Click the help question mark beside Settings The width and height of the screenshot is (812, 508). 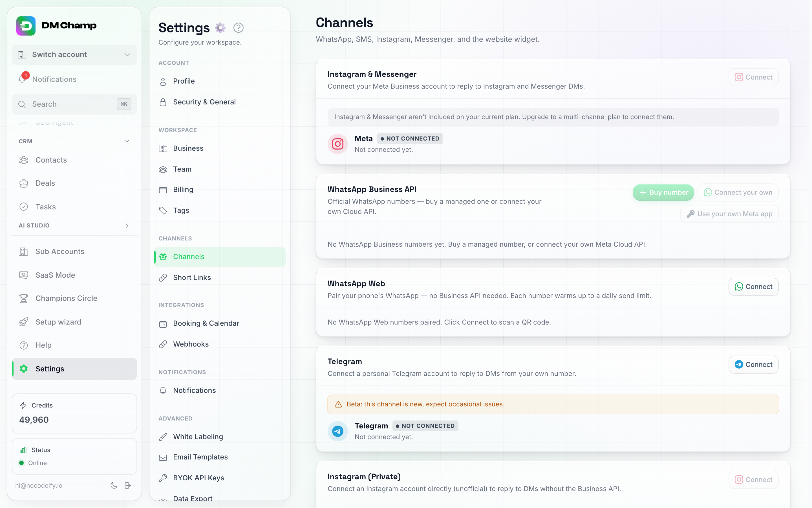[238, 28]
